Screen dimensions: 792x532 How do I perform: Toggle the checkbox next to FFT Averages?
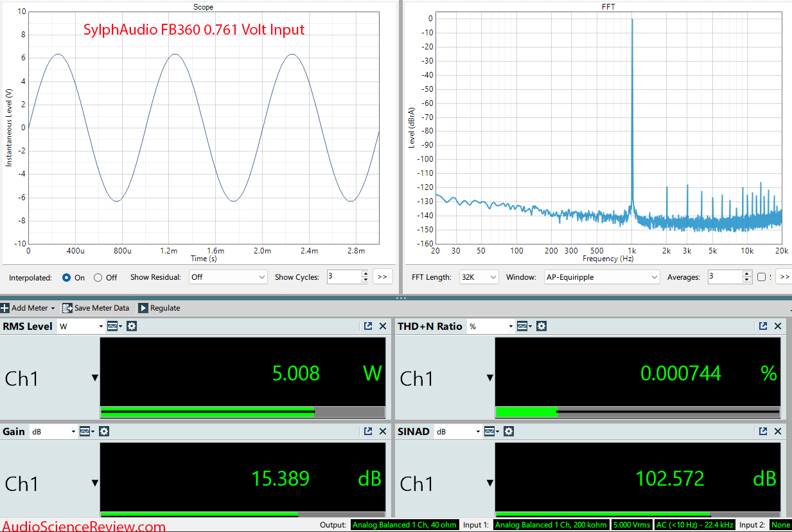[x=762, y=277]
